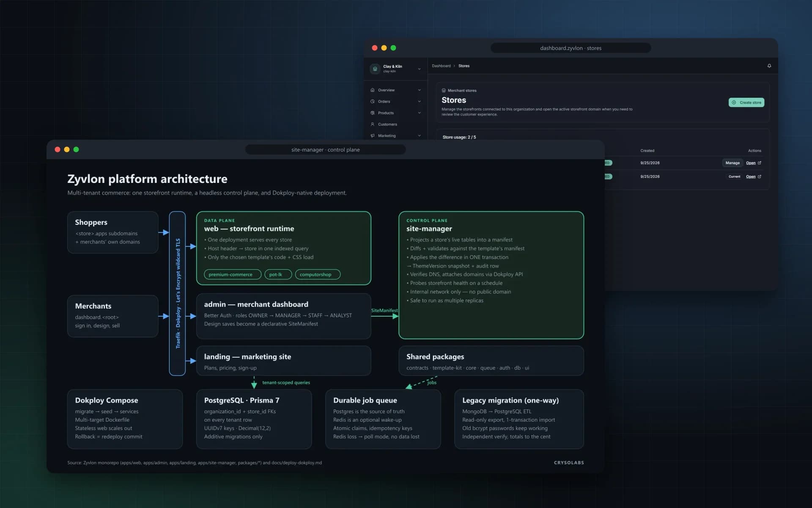Close the dashboard.zyvlon window with red dot

pyautogui.click(x=375, y=48)
